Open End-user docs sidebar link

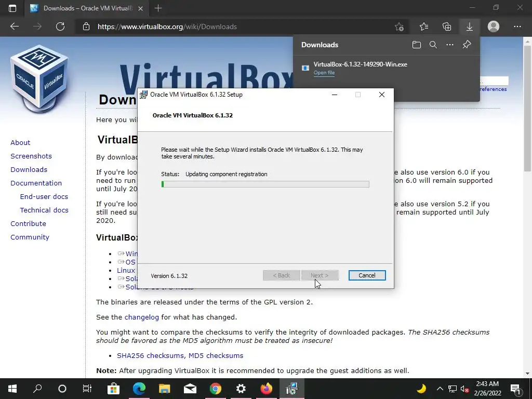[x=44, y=197]
